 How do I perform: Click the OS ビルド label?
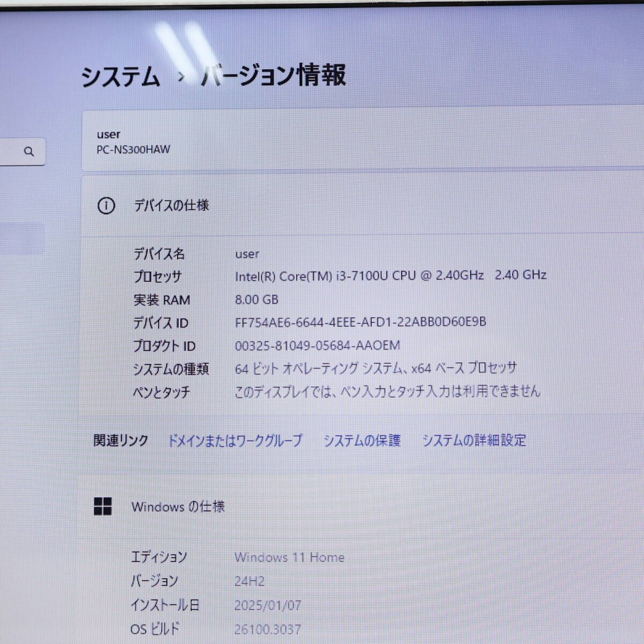click(x=155, y=629)
